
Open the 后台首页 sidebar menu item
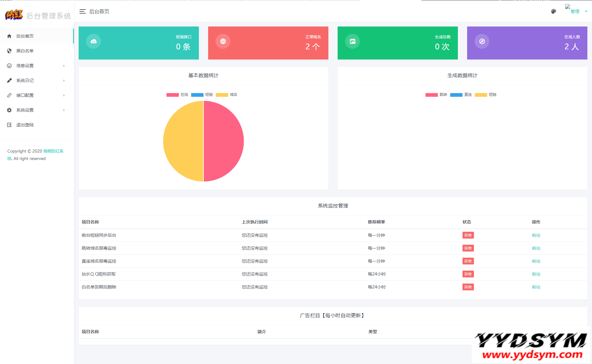pos(37,36)
